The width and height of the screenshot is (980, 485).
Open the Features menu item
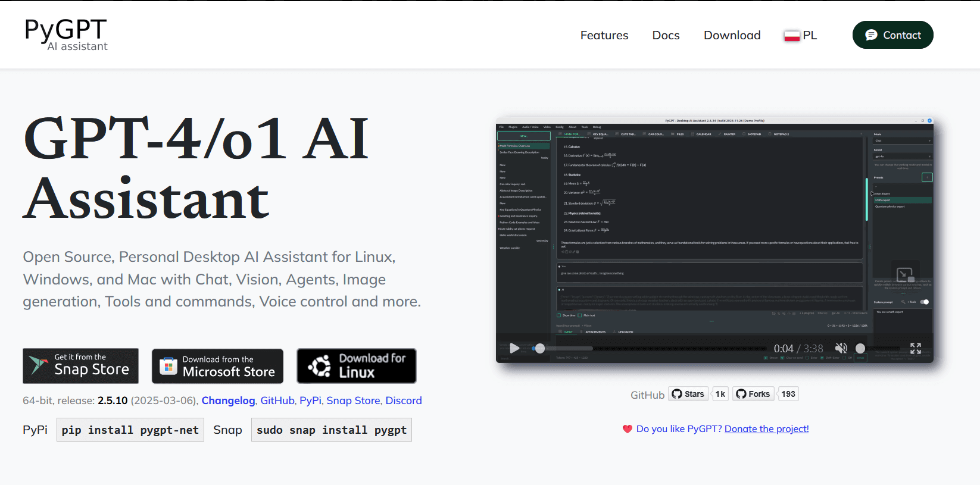click(604, 35)
